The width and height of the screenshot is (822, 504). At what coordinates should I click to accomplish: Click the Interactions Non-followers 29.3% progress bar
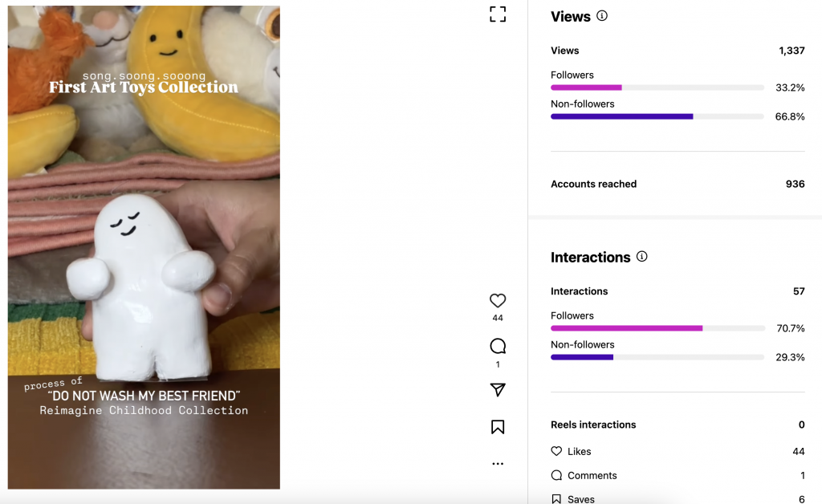coord(657,357)
